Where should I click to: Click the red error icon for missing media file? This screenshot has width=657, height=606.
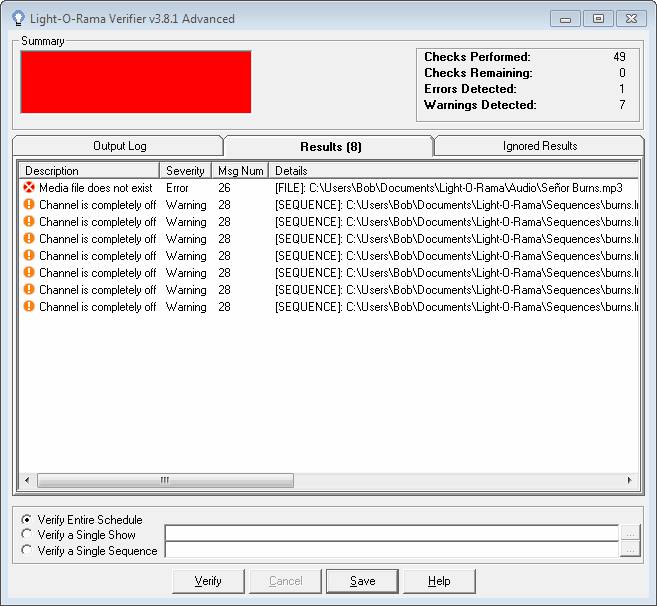[x=29, y=188]
